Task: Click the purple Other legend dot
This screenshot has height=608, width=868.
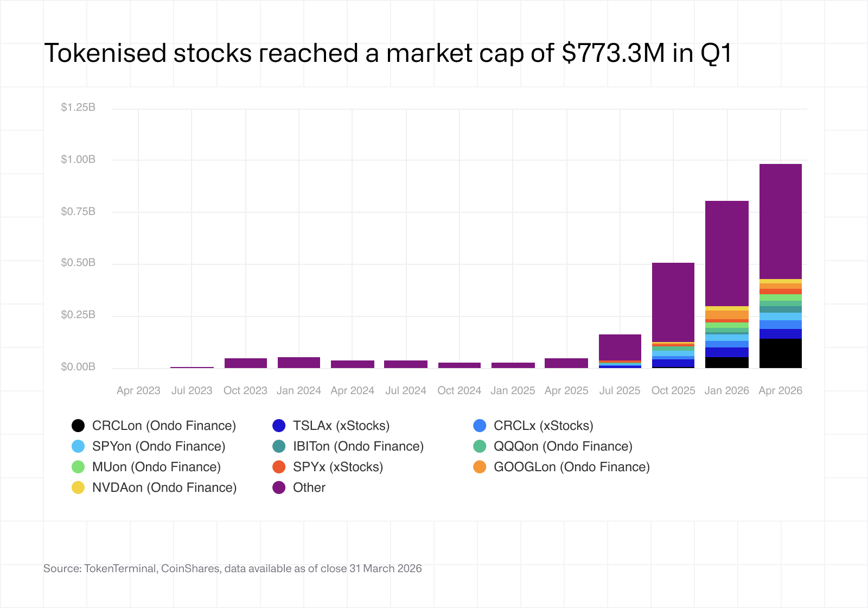Action: [279, 487]
